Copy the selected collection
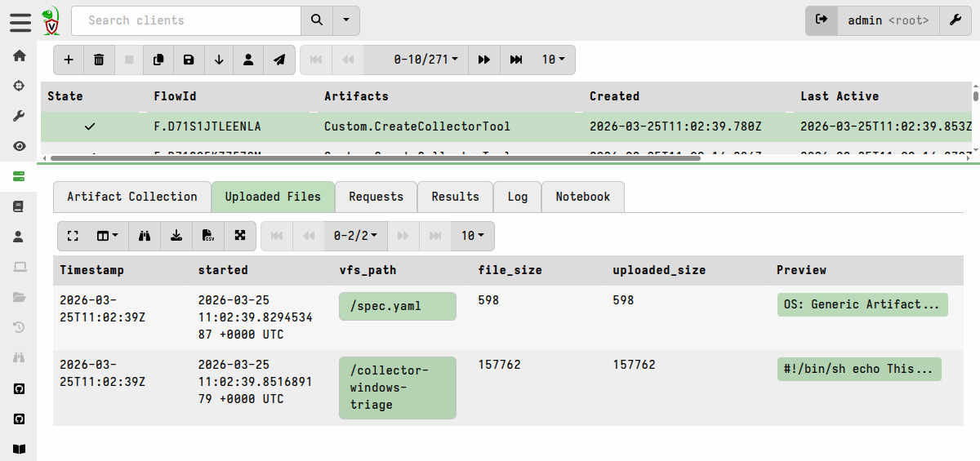 click(x=158, y=60)
